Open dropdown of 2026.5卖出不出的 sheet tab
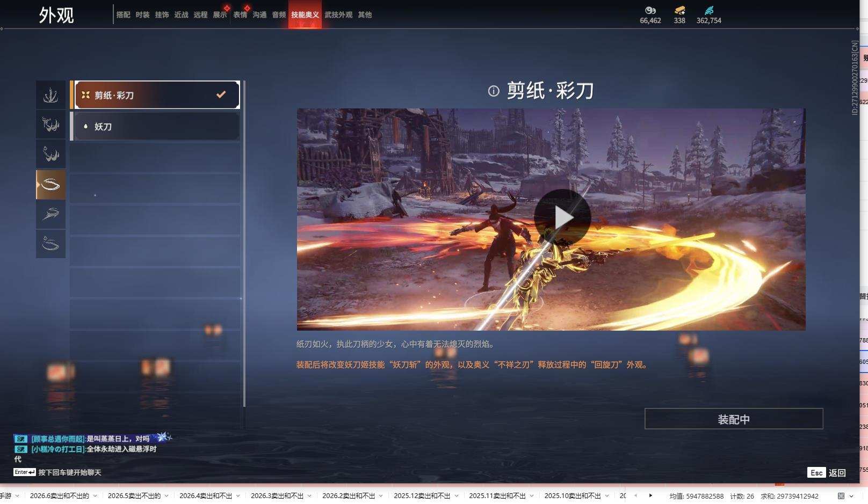868x504 pixels. [x=167, y=496]
